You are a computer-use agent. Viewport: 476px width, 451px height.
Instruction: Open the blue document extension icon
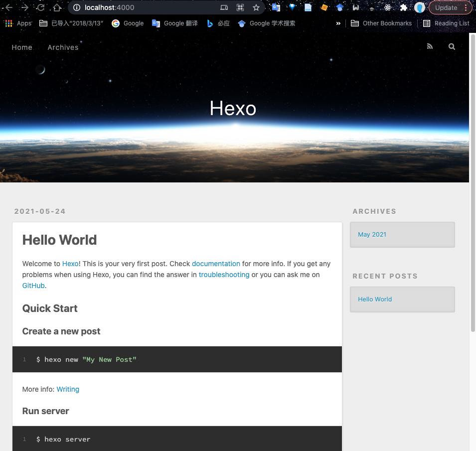[x=308, y=7]
